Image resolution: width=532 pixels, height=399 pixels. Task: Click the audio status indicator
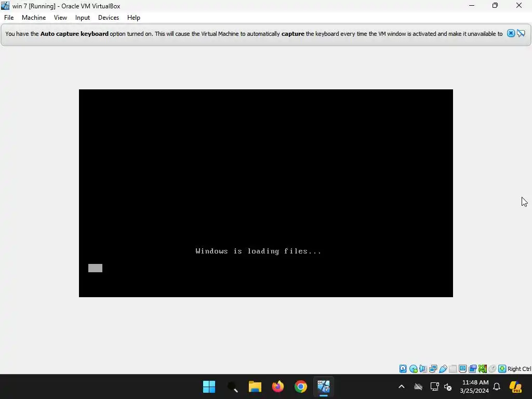coord(423,369)
